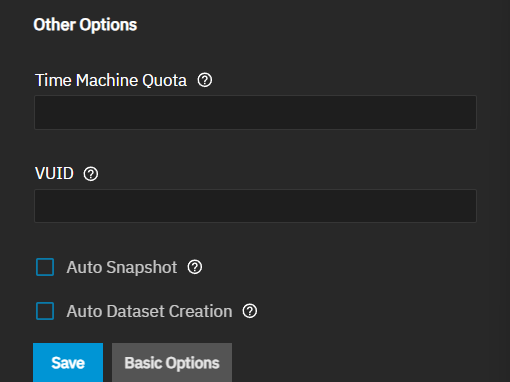Tick the Auto Dataset Creation checkbox
This screenshot has width=510, height=382.
click(45, 311)
